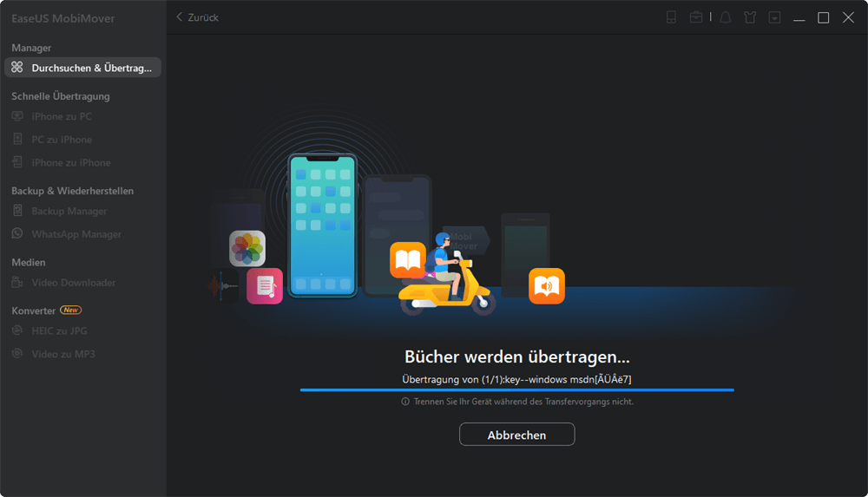Click the WhatsApp Manager icon
Screen dimensions: 868x497
[x=17, y=233]
